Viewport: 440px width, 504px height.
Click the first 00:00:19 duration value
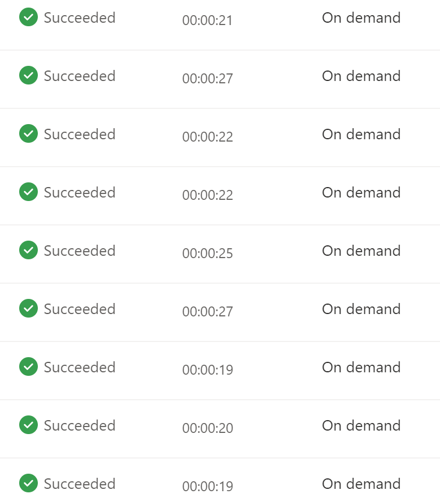(x=208, y=371)
